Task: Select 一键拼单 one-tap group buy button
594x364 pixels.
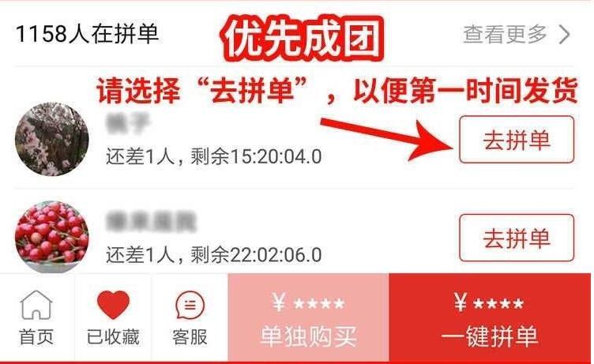Action: point(490,317)
